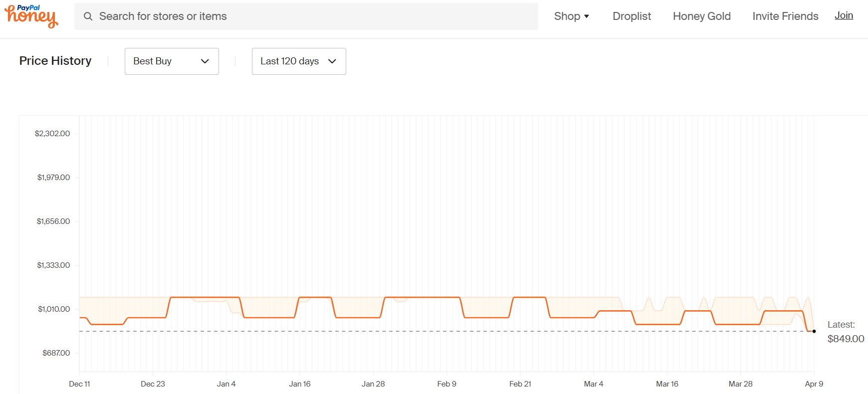Image resolution: width=868 pixels, height=394 pixels.
Task: Select Invite Friends in the top navigation
Action: [785, 16]
